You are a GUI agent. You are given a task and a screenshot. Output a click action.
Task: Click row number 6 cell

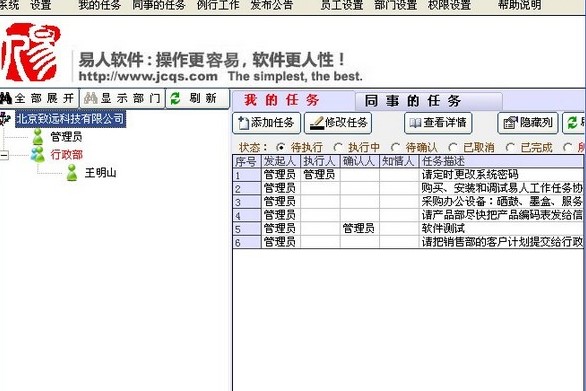pos(247,242)
